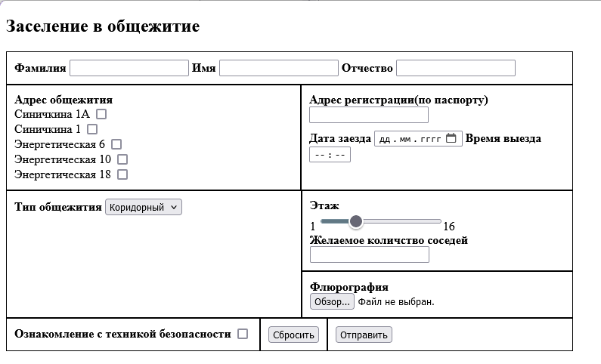Viewport: 601px width, 364px height.
Task: Focus the Адрес регистрации input field
Action: [x=369, y=115]
